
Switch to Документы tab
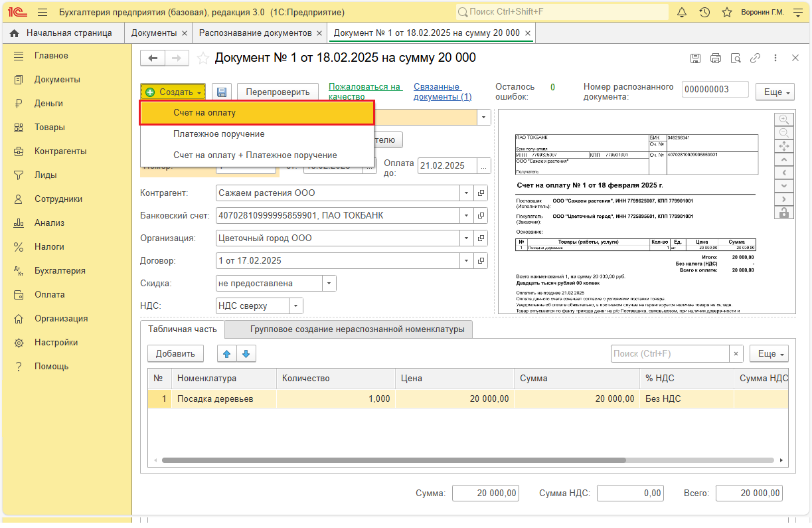[x=154, y=33]
